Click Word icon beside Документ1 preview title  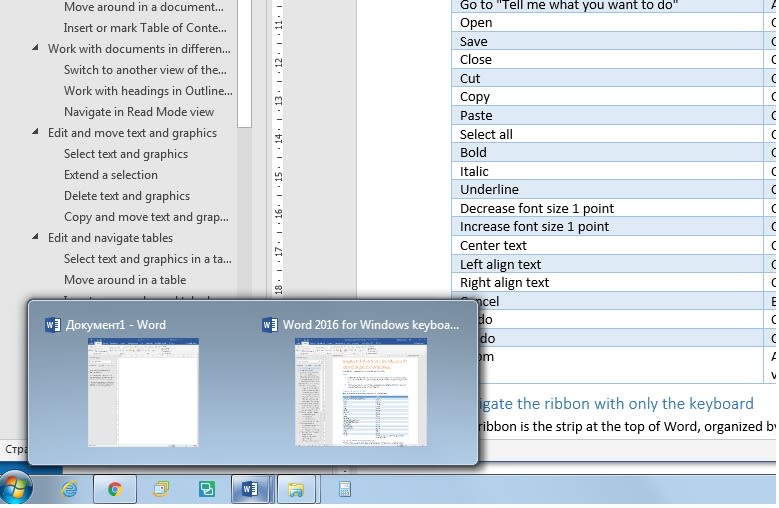[53, 325]
